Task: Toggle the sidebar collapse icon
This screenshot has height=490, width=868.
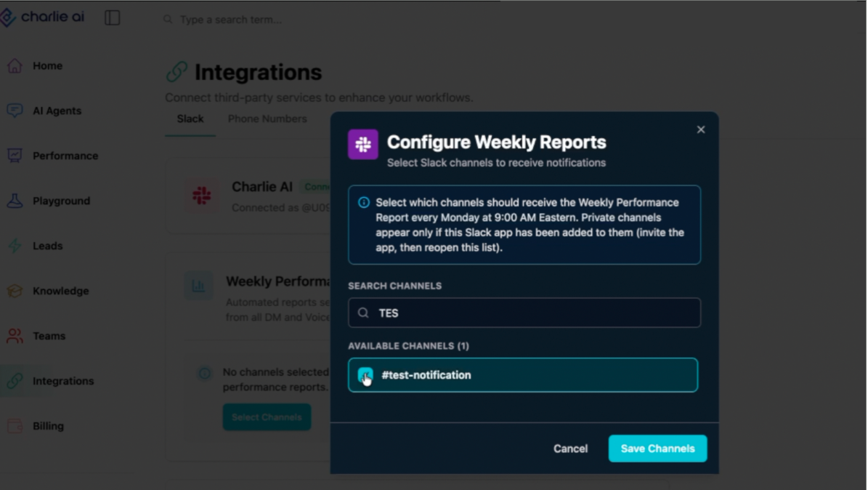Action: 113,17
